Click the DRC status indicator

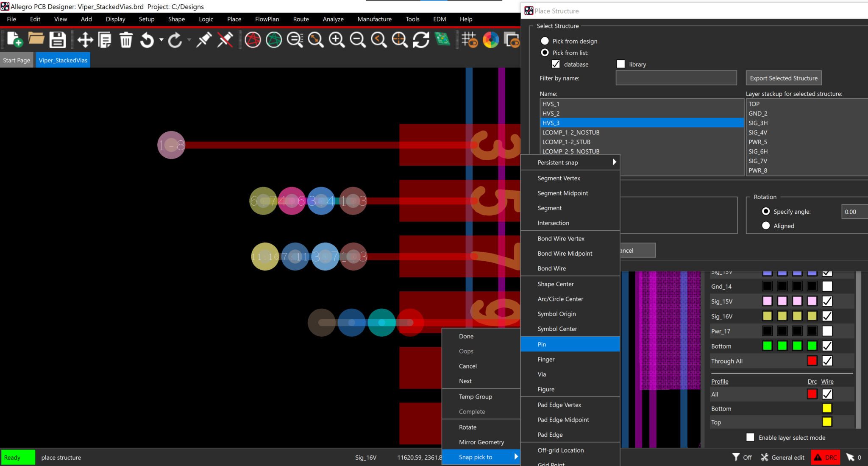point(825,457)
